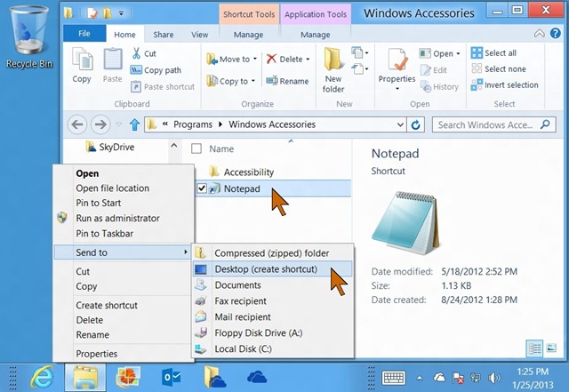Image resolution: width=569 pixels, height=392 pixels.
Task: Open Explorer Help question mark
Action: tap(555, 34)
